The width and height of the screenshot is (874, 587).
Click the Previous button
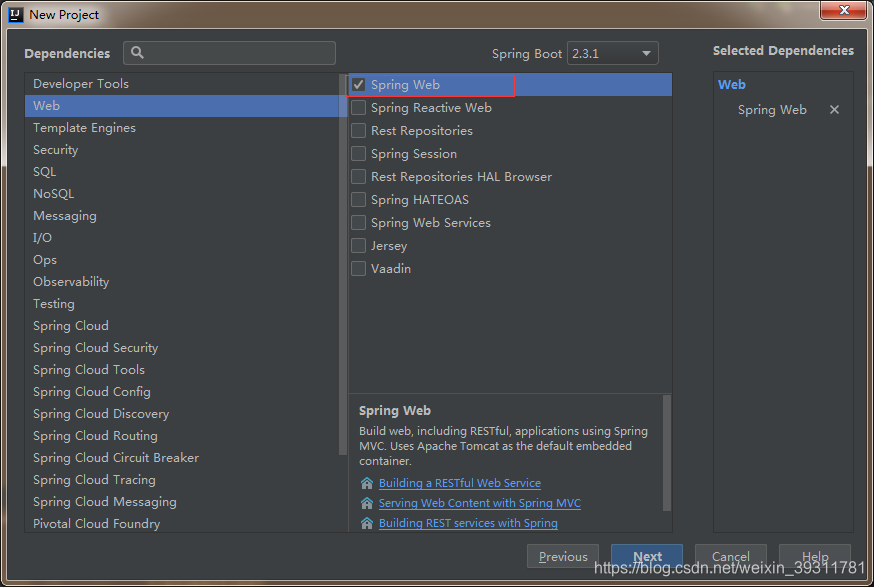(563, 556)
